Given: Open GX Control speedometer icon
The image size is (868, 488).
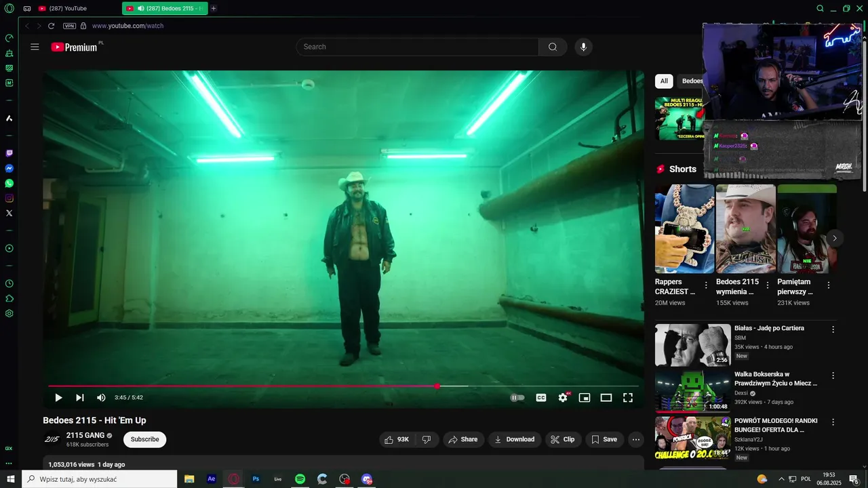Looking at the screenshot, I should [x=9, y=38].
